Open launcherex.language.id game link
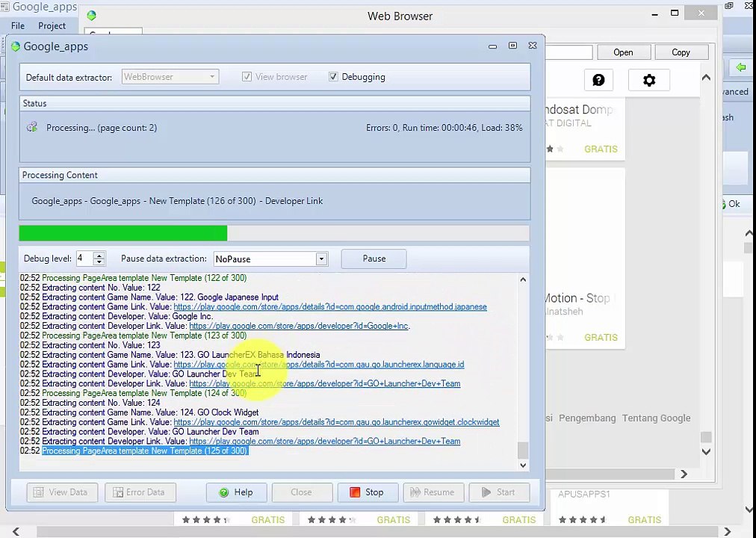Viewport: 756px width, 538px height. (x=319, y=365)
